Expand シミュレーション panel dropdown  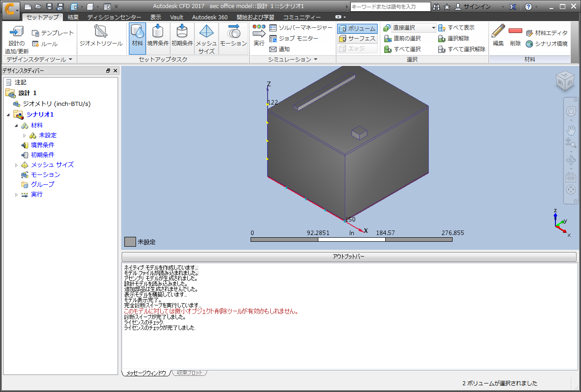[316, 59]
